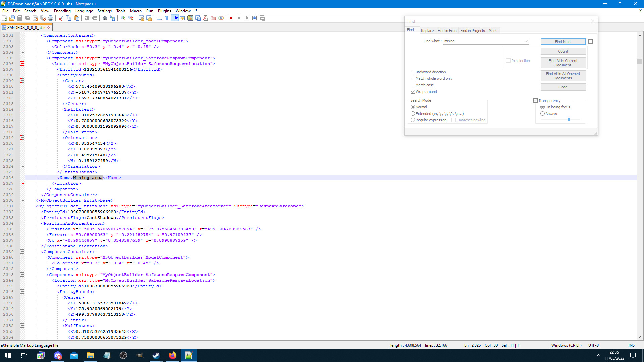
Task: Collapse the MyObjectBuilder_EntityBase fold at line 2331
Action: (22, 206)
